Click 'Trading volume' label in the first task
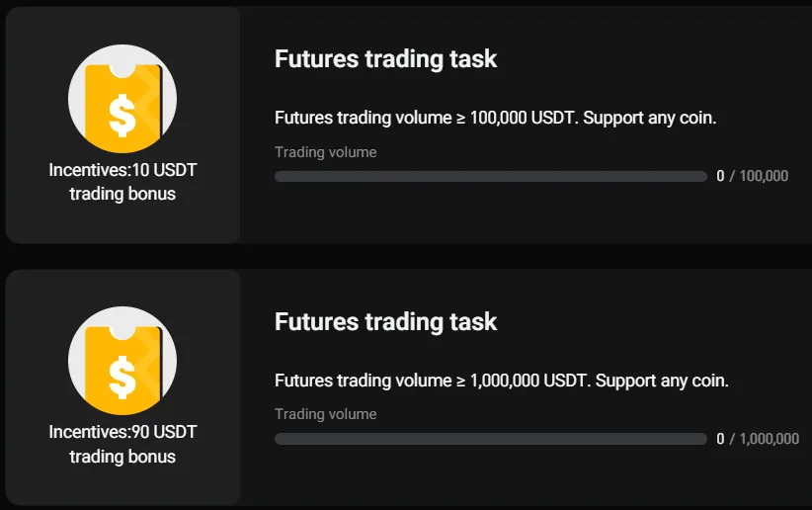The height and width of the screenshot is (510, 812). tap(325, 152)
